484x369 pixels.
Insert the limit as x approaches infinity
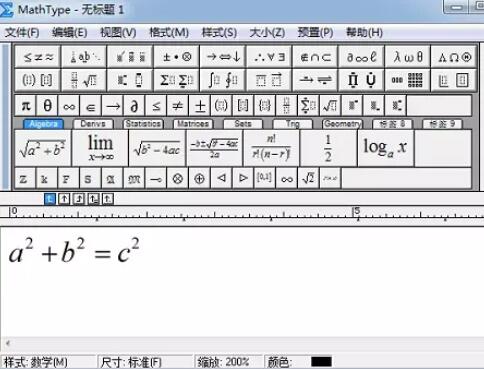coord(100,148)
